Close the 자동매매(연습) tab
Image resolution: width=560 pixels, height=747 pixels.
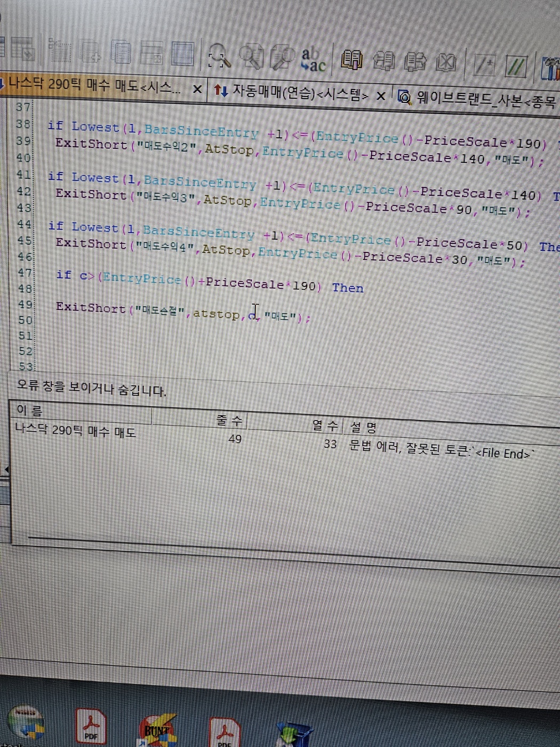(x=381, y=96)
